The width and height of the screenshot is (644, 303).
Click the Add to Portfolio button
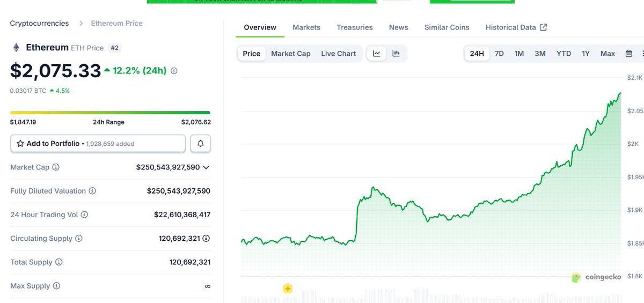98,144
